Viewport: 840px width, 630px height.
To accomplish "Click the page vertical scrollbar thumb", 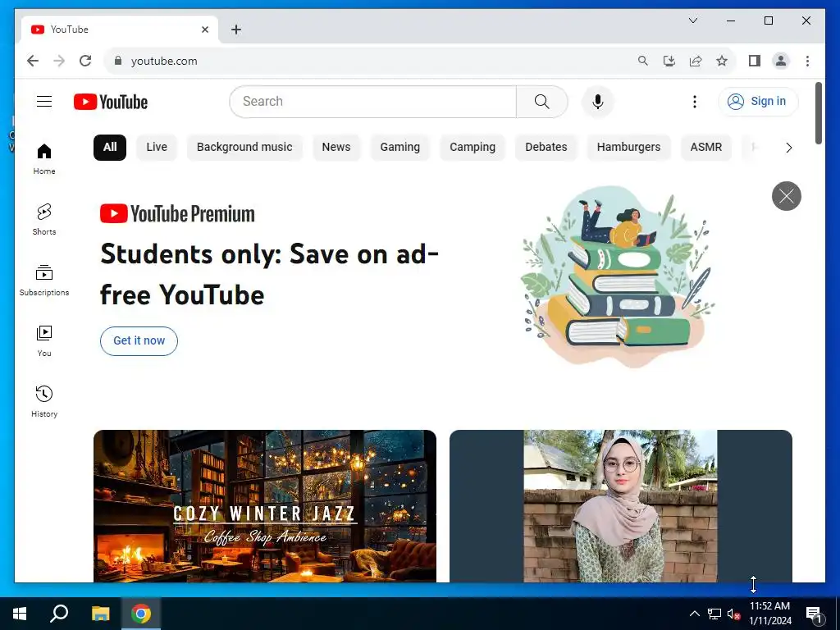I will tap(818, 113).
